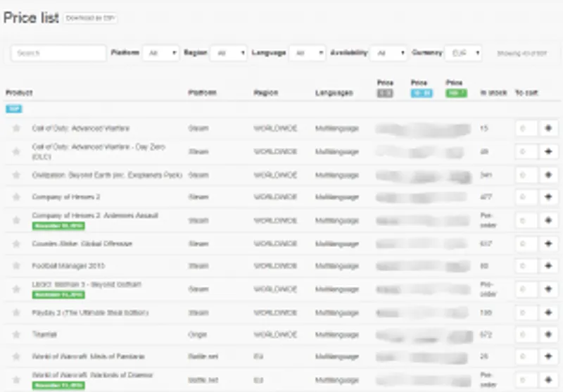This screenshot has height=392, width=563.
Task: Click quantity field for Mists of Pandaria
Action: (x=526, y=357)
